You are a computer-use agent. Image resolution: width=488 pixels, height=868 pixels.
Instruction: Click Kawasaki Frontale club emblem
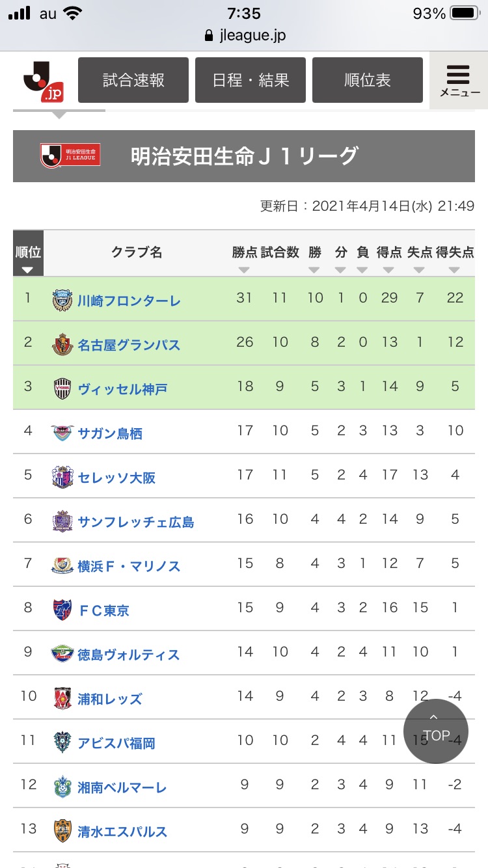tap(61, 300)
